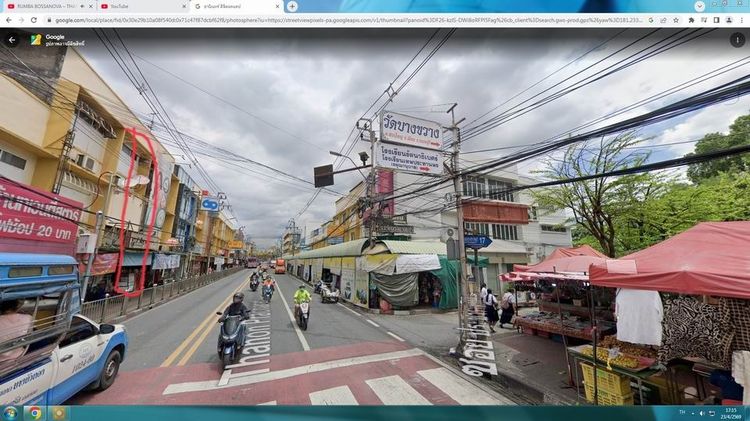The image size is (750, 421).
Task: Toggle the browser side panel icon
Action: click(x=716, y=20)
